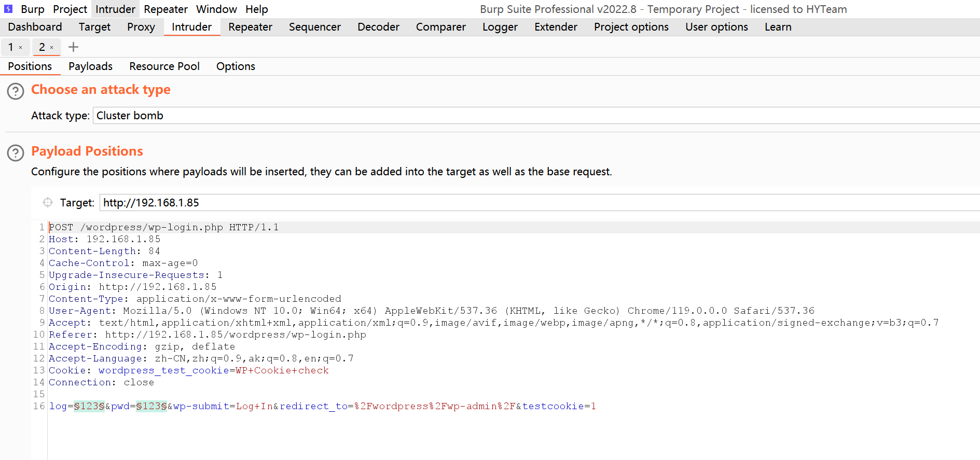Click the Referer header line
The image size is (980, 460).
click(x=208, y=334)
